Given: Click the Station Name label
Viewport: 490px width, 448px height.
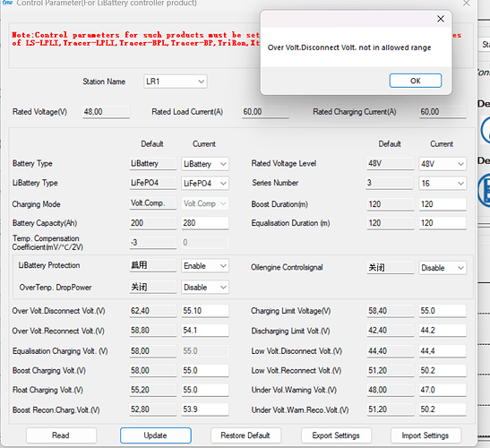Looking at the screenshot, I should 104,82.
